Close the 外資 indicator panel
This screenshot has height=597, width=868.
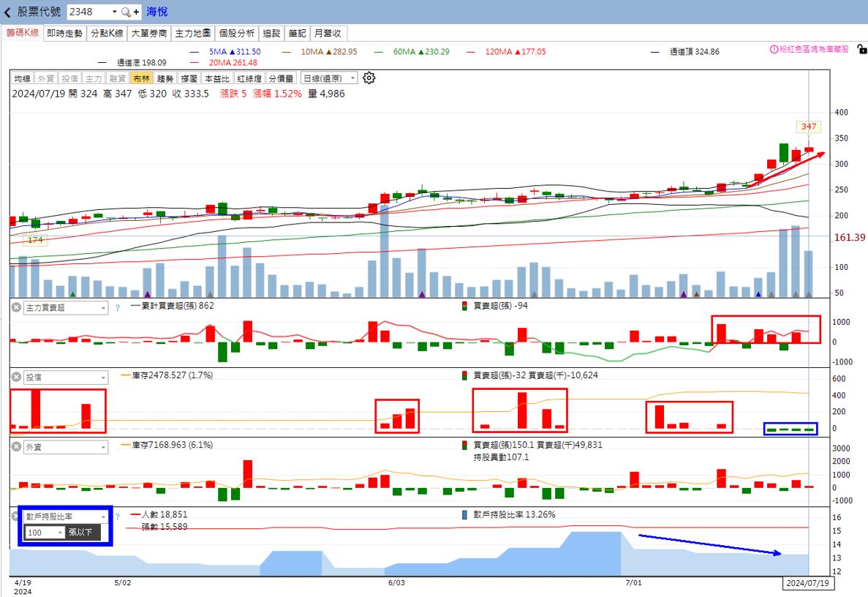point(17,447)
